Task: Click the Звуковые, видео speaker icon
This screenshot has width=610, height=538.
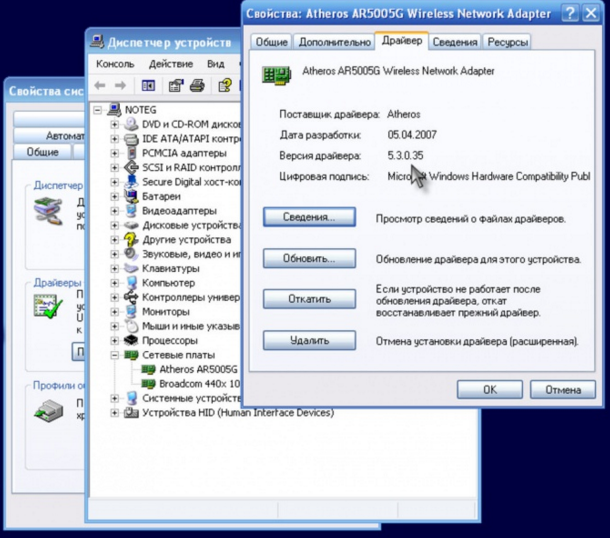Action: (x=131, y=254)
